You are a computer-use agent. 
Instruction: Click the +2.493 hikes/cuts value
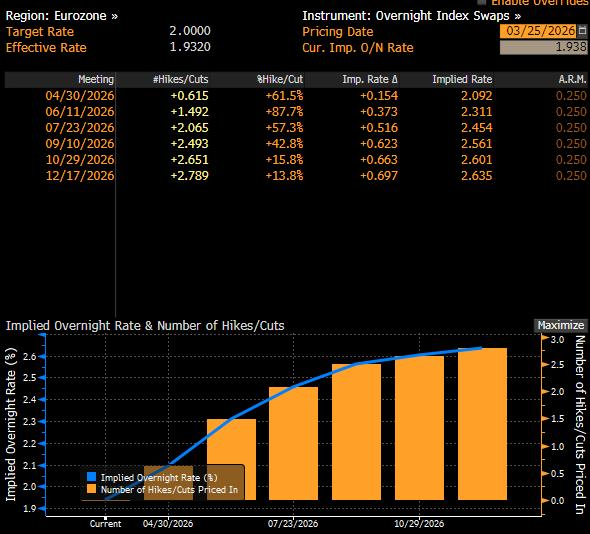click(x=189, y=143)
